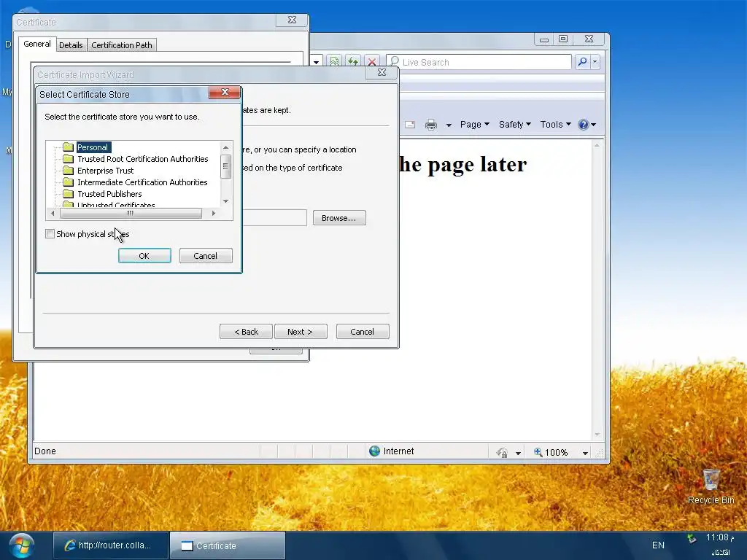The width and height of the screenshot is (747, 560).
Task: Click the EN language indicator on taskbar
Action: pyautogui.click(x=658, y=545)
